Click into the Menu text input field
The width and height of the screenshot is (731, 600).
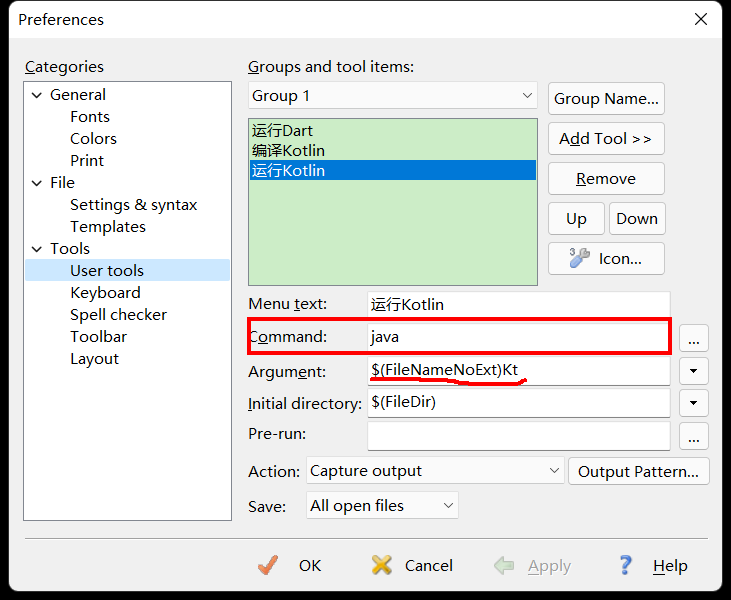pos(518,304)
